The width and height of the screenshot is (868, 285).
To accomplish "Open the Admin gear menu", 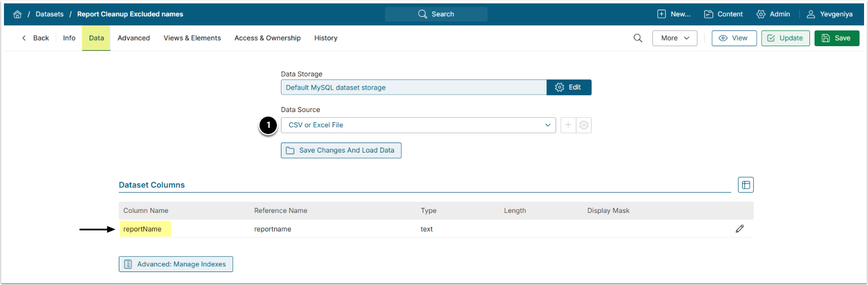I will (x=773, y=14).
